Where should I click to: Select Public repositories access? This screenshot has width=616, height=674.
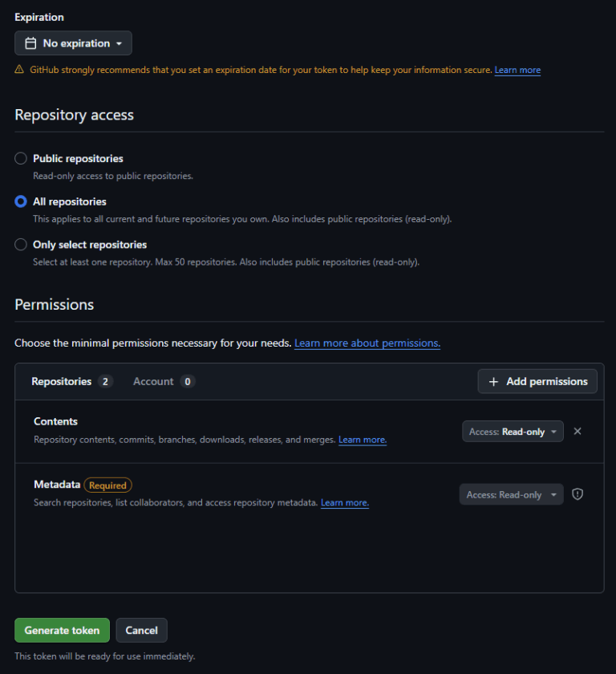click(x=20, y=158)
